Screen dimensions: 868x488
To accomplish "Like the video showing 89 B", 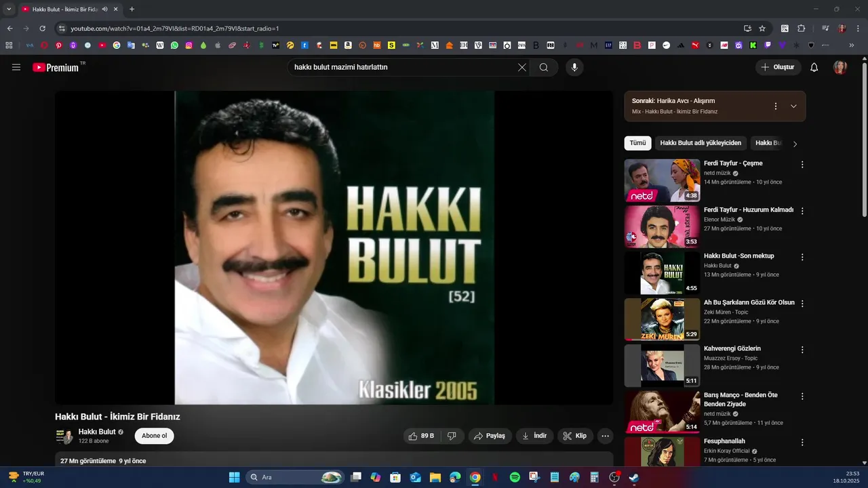I will click(421, 436).
